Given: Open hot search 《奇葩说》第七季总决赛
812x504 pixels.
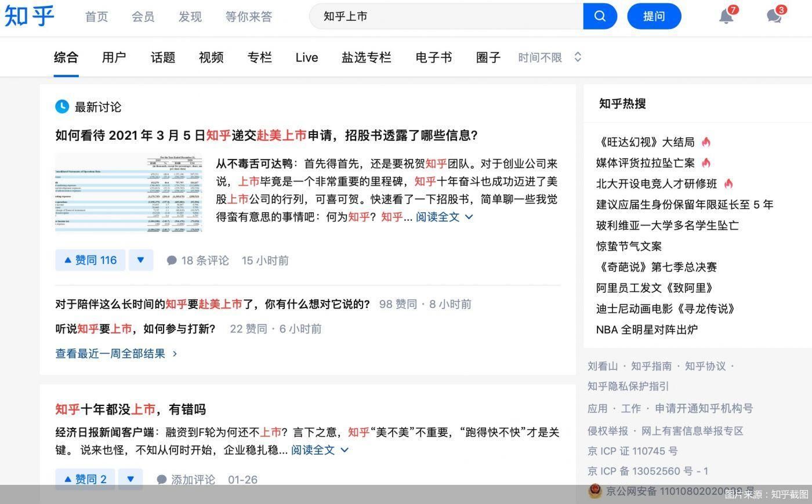Looking at the screenshot, I should 657,267.
